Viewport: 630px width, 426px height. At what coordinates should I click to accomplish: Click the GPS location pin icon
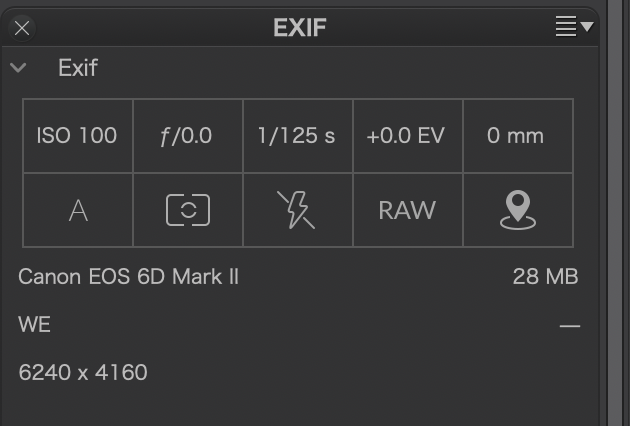pos(518,210)
